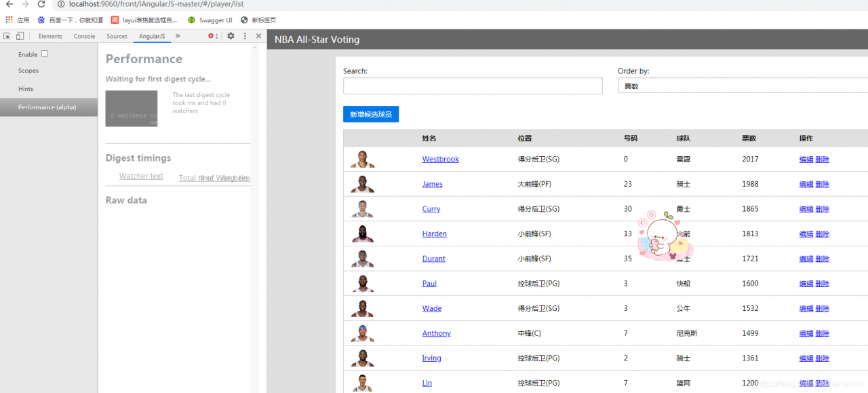Screen dimensions: 868x393
Task: Enable the AngularJS Batarang checkbox
Action: (x=45, y=54)
